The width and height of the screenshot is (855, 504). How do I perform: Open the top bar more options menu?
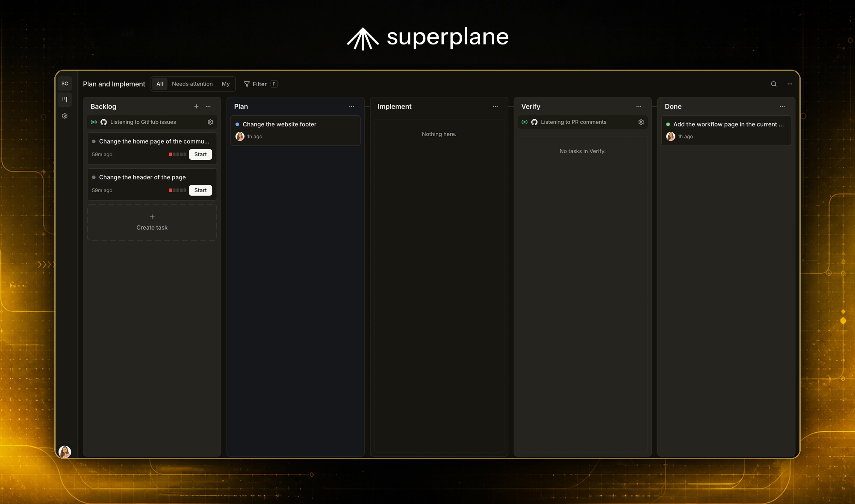(x=790, y=84)
